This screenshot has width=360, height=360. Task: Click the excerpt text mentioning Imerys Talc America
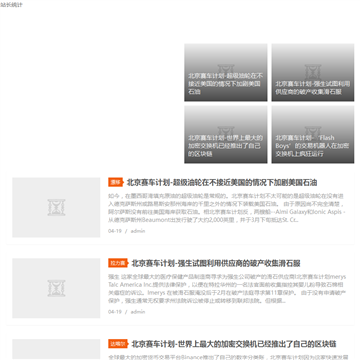227,289
